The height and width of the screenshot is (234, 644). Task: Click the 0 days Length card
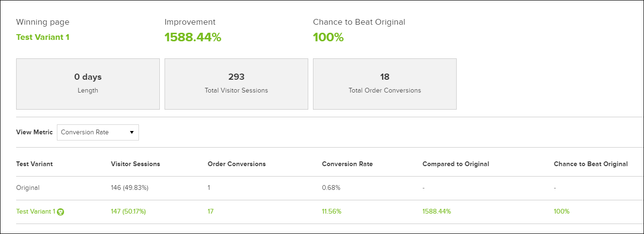(88, 84)
